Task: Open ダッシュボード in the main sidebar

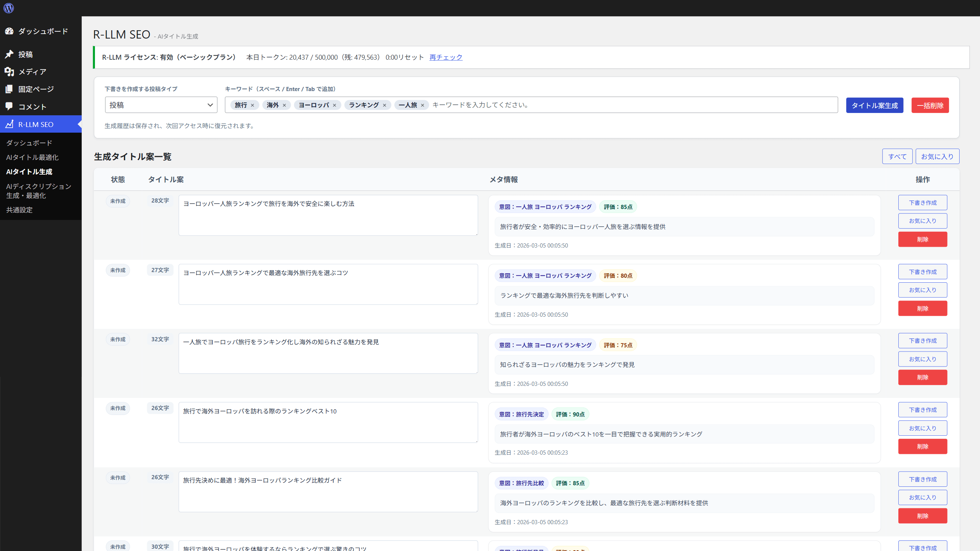Action: [x=41, y=31]
